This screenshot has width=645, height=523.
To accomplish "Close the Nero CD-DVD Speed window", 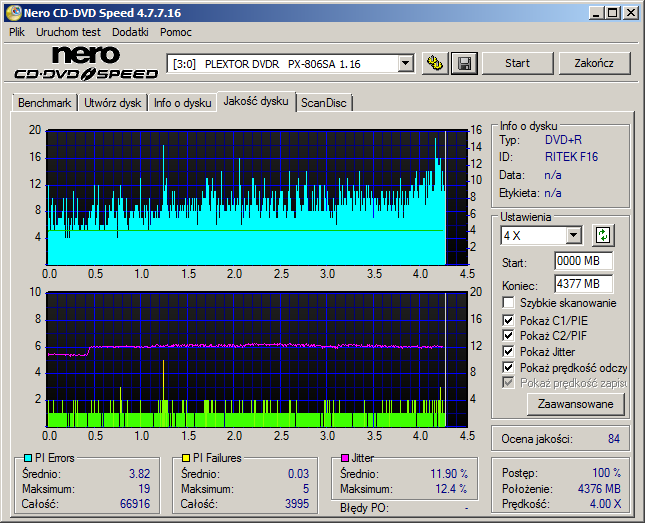I will point(631,13).
